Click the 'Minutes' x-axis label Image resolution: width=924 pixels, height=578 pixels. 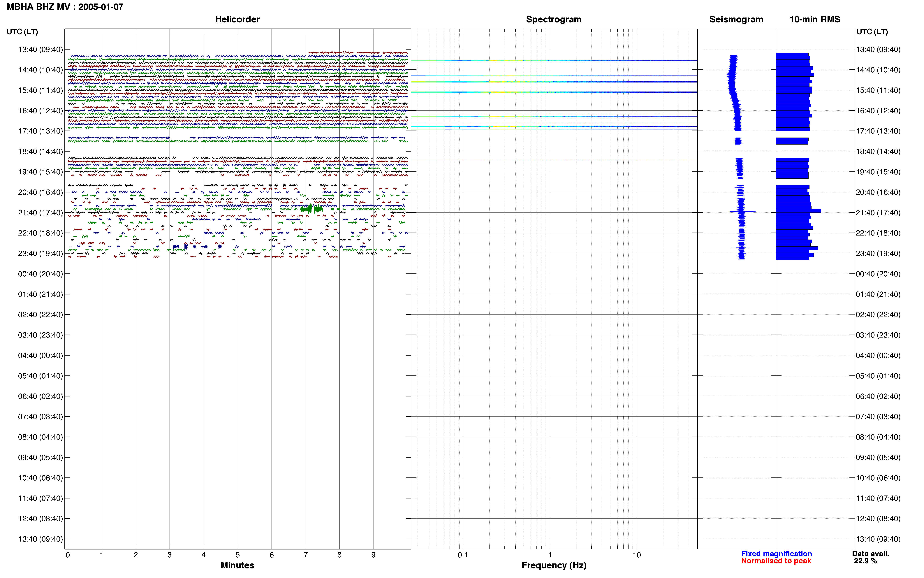[237, 565]
